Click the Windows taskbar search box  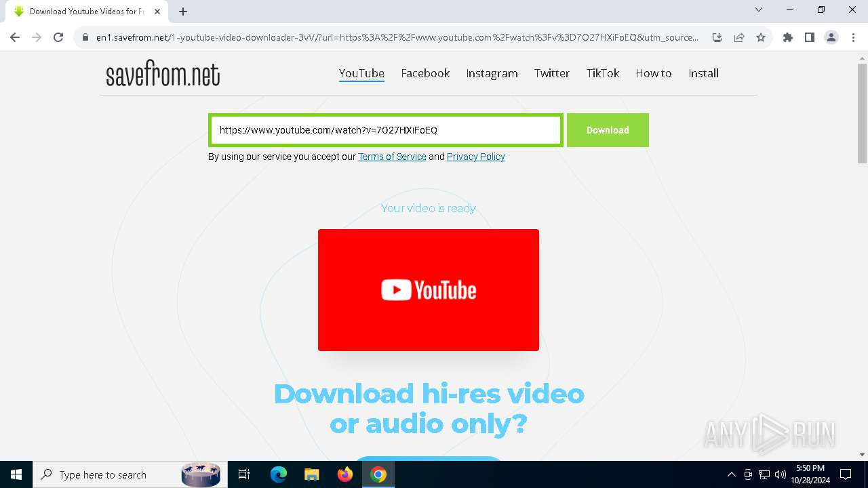tap(129, 474)
